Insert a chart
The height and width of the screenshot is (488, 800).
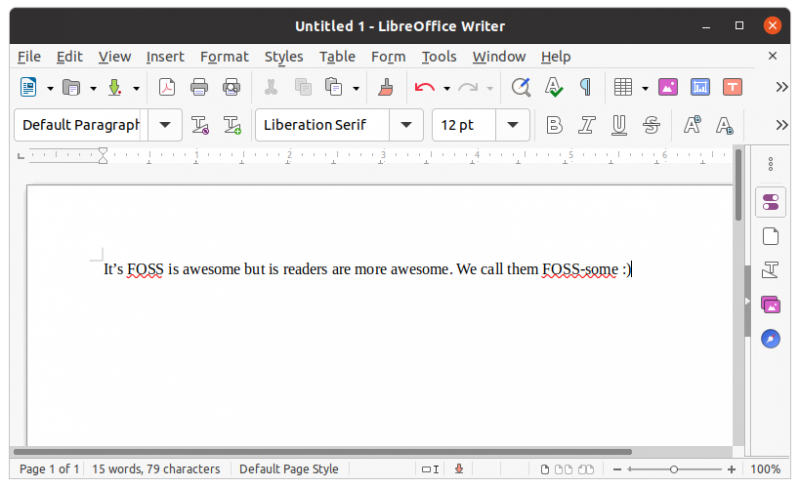tap(700, 87)
